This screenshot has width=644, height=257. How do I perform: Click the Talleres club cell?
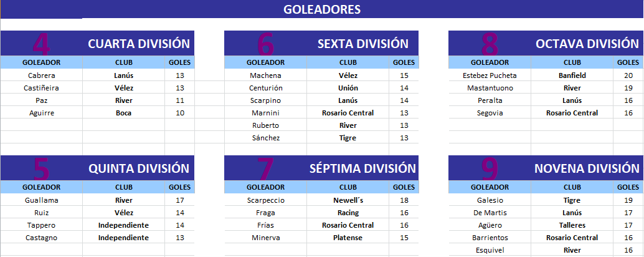[x=572, y=225]
